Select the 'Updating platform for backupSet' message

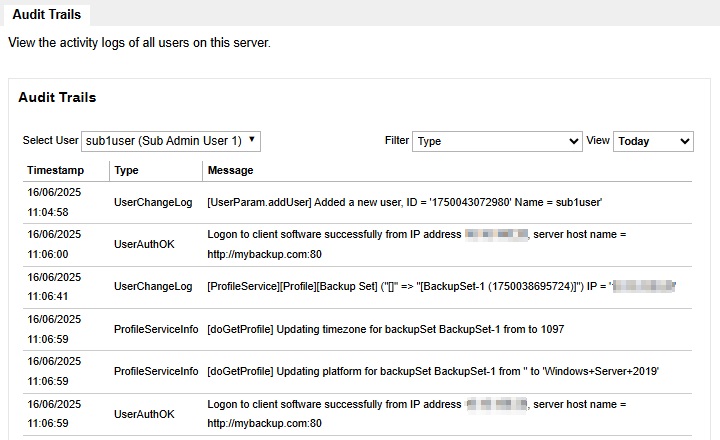point(432,371)
